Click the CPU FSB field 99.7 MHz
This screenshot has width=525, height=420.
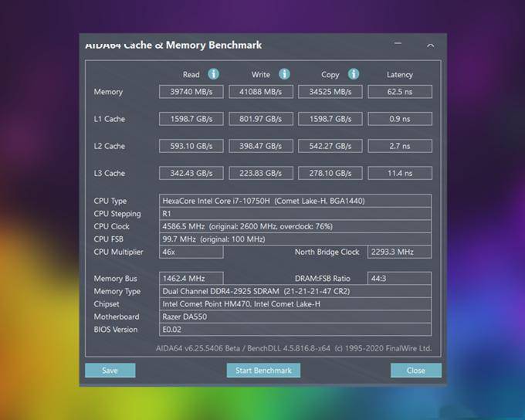pos(295,239)
